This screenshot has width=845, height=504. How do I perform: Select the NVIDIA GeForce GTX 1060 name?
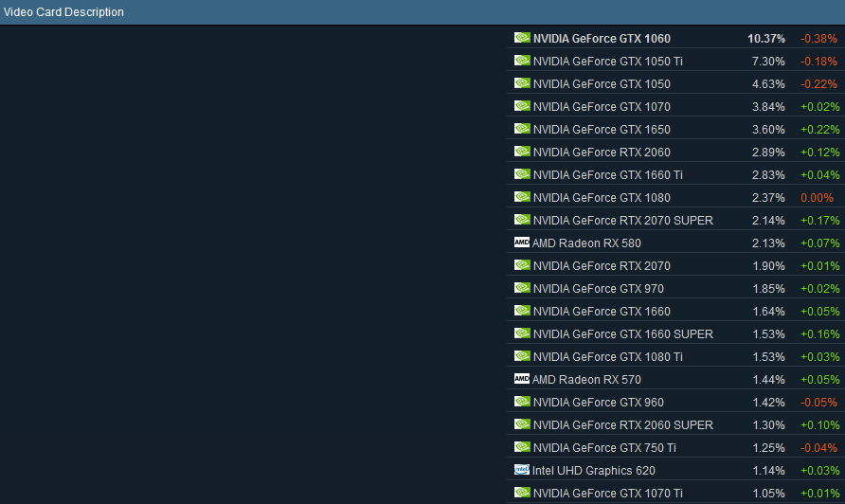(x=602, y=39)
